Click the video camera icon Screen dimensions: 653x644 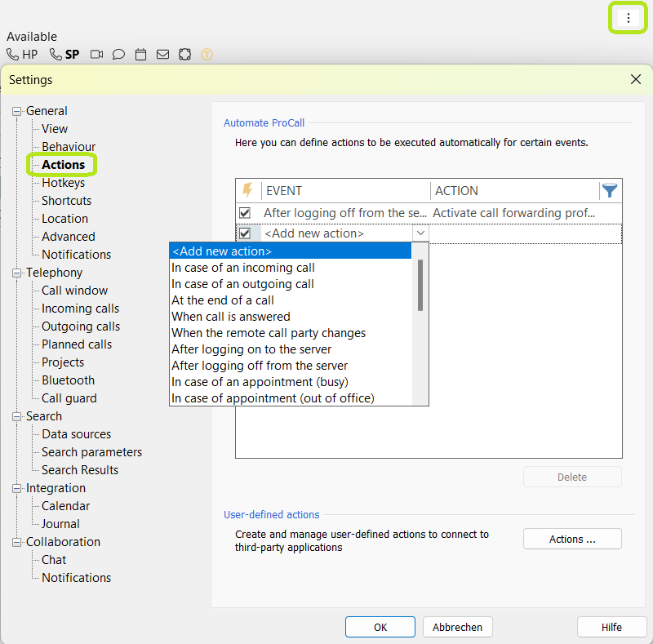coord(97,55)
